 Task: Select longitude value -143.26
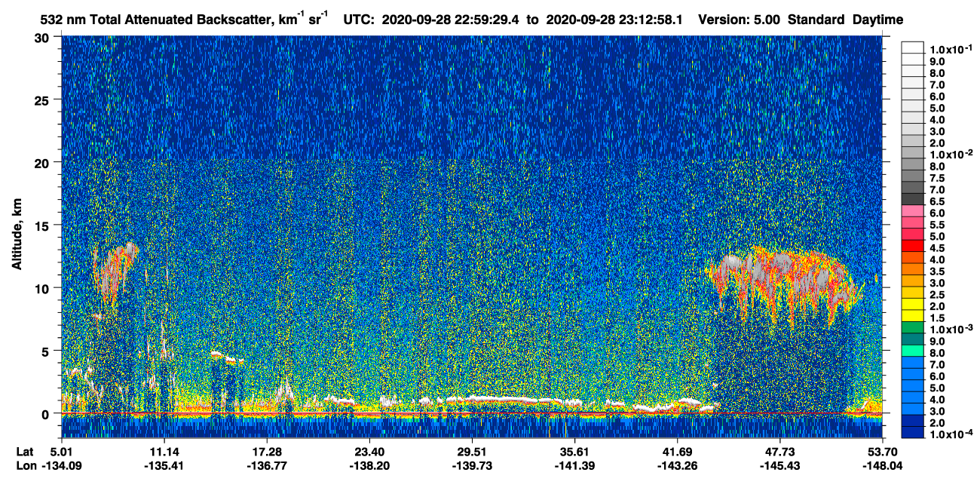677,466
